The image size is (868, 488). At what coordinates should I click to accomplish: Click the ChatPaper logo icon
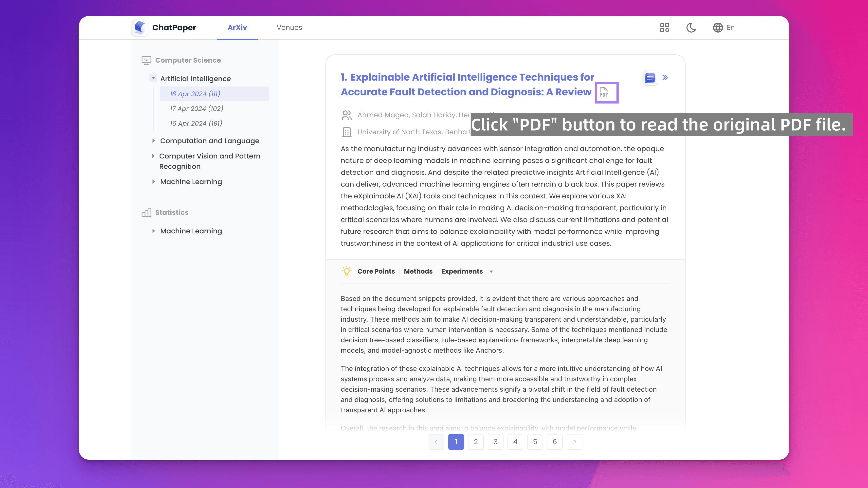[x=140, y=28]
